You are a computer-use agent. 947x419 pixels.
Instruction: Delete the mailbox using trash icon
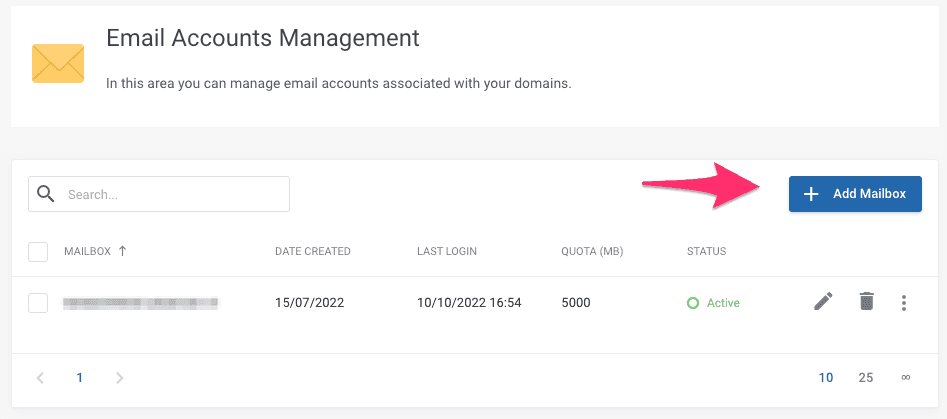[866, 302]
